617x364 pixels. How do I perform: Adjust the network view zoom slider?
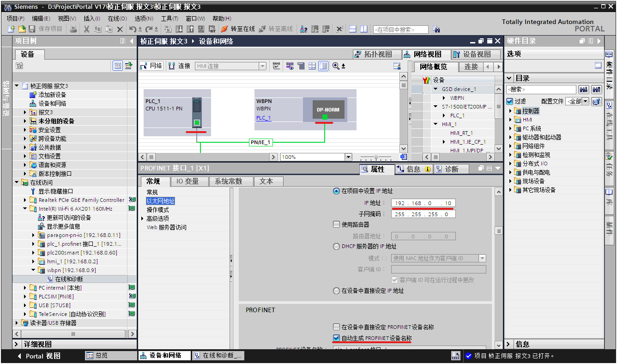coord(376,157)
